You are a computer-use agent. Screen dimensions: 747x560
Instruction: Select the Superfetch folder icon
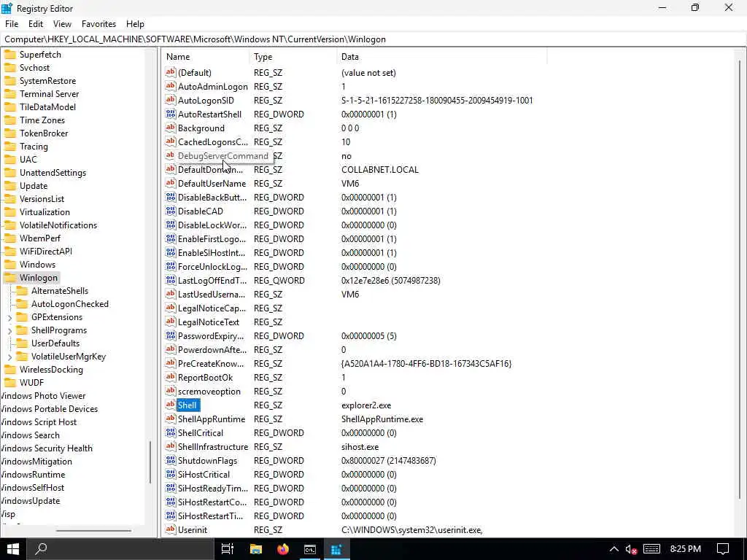tap(10, 54)
